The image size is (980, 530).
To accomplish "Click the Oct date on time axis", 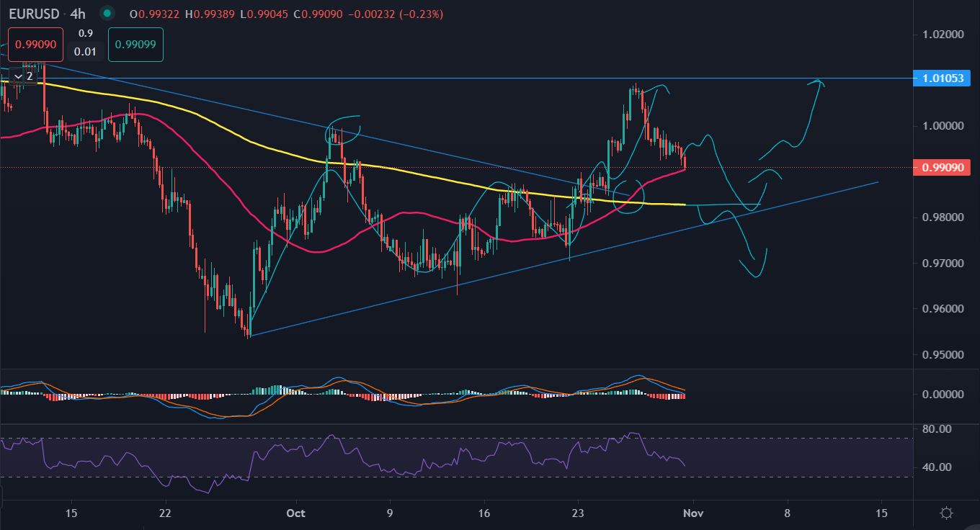I will click(x=295, y=513).
